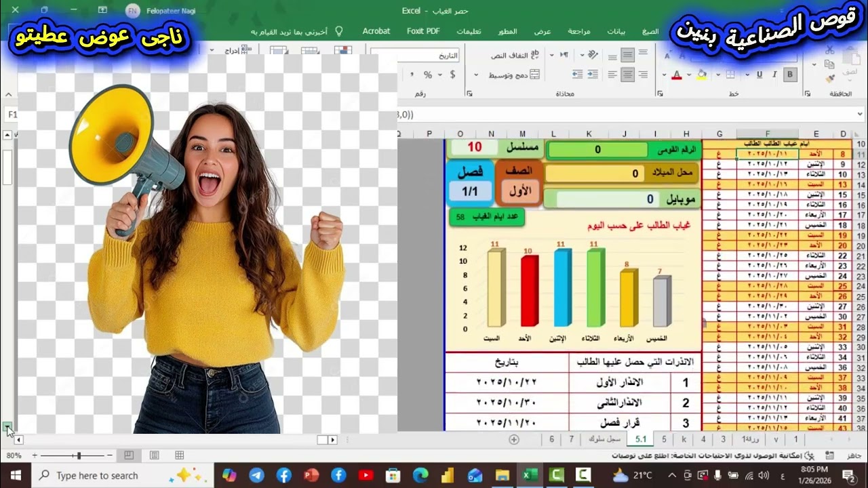Click the zoom slider handle
This screenshot has width=868, height=488.
79,455
